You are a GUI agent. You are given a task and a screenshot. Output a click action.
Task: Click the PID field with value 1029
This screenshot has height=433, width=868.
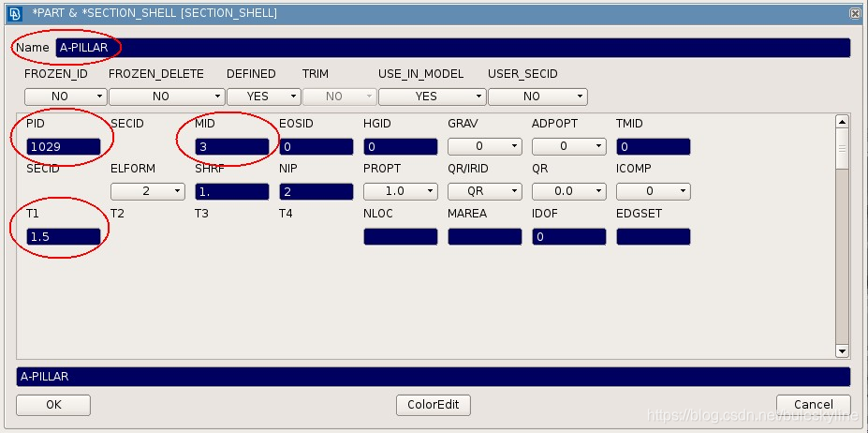click(x=64, y=146)
